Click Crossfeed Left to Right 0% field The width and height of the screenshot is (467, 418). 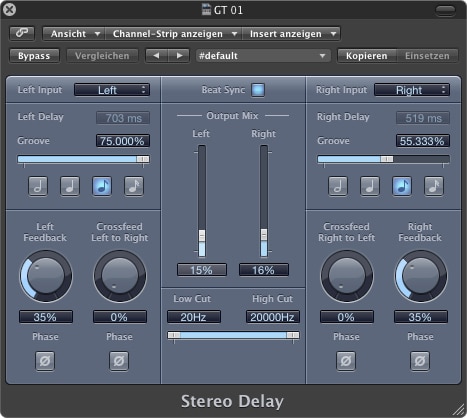pos(120,317)
